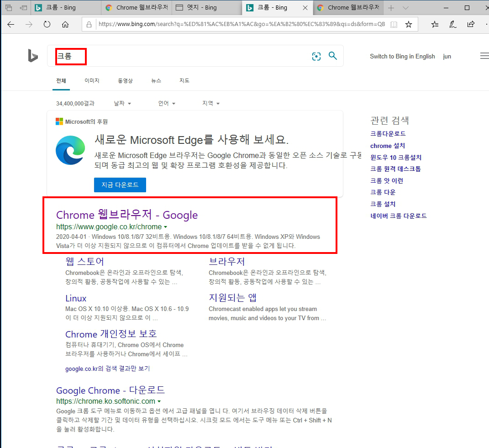Open the 지원되는 앱 sublink
This screenshot has width=489, height=448.
pos(233,298)
